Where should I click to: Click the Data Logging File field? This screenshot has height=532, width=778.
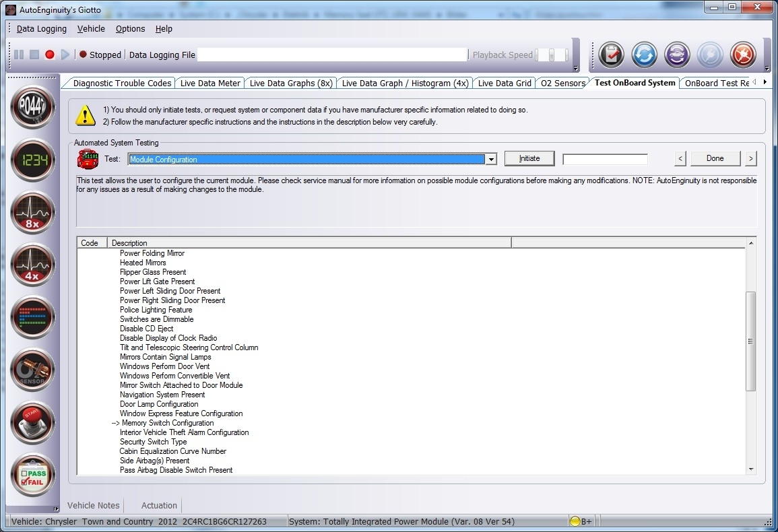[x=332, y=55]
